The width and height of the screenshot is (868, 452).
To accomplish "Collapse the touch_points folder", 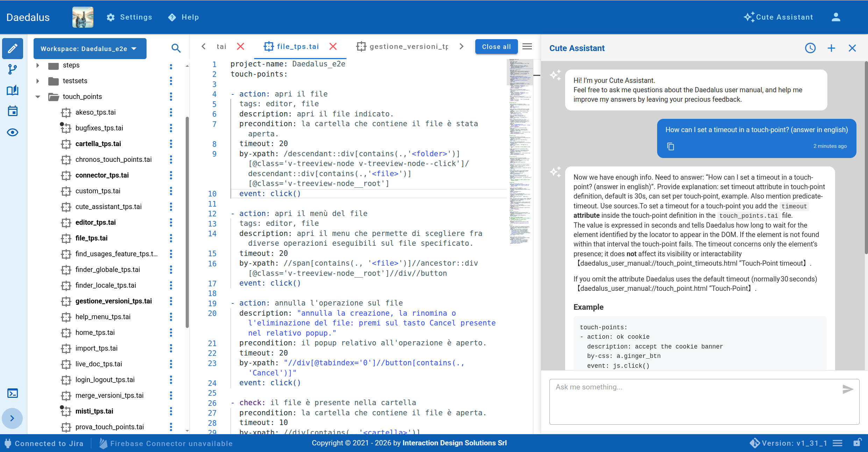I will (38, 97).
